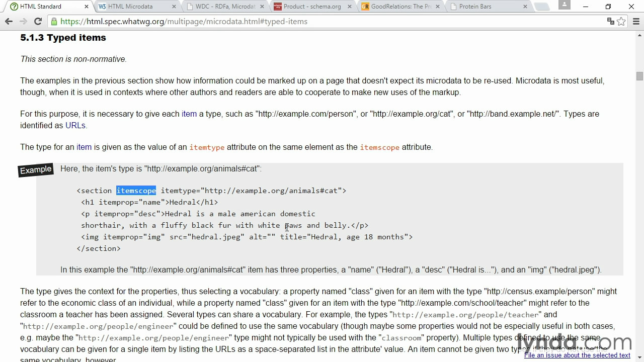Viewport: 644px width, 362px height.
Task: Reload the page with the refresh icon
Action: click(x=38, y=22)
